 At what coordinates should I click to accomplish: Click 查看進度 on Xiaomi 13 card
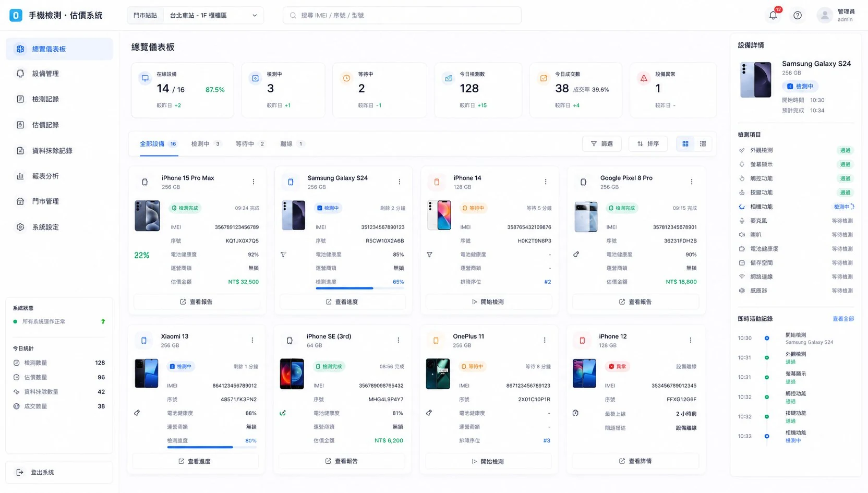[196, 461]
